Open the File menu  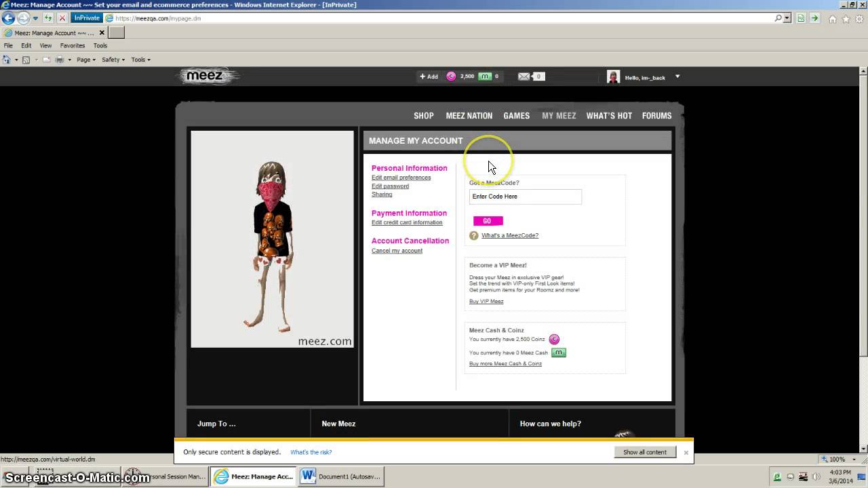[x=8, y=45]
